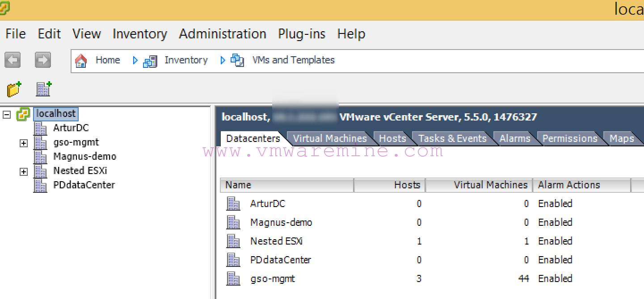
Task: Collapse the localhost tree root
Action: [x=7, y=115]
